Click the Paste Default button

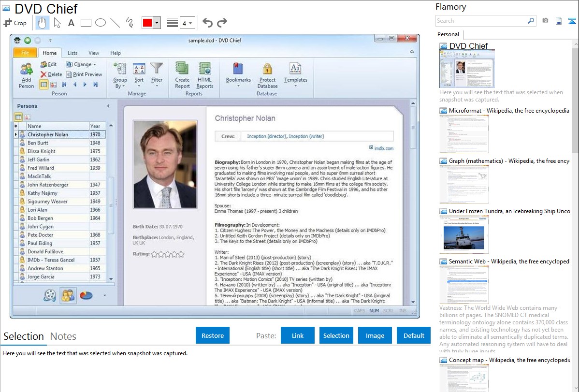coord(414,335)
